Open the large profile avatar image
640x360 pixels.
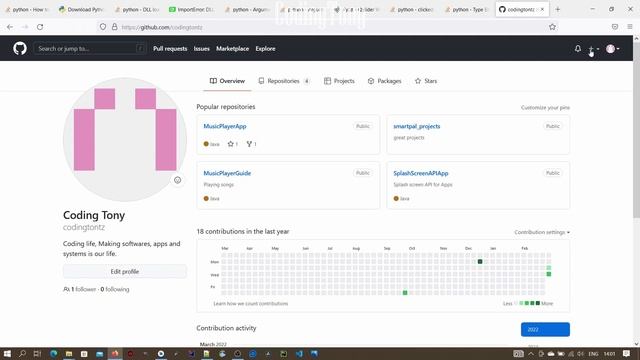[x=125, y=139]
